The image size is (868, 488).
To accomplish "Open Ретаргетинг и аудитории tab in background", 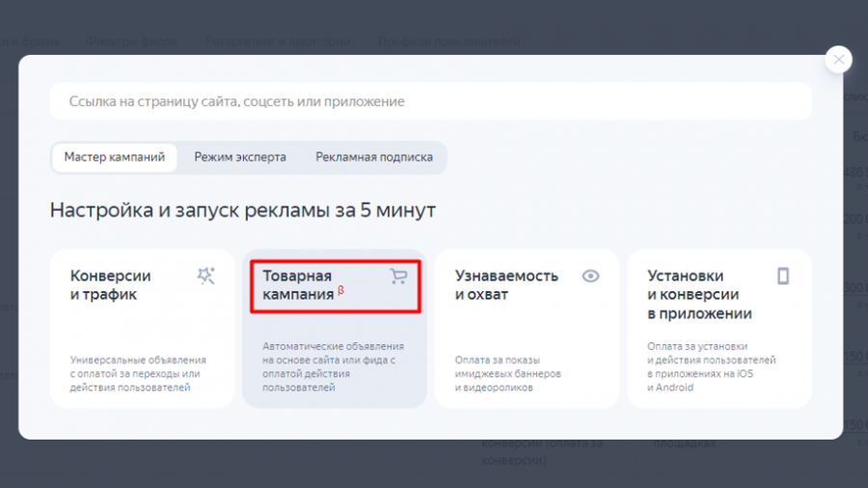I will tap(278, 41).
